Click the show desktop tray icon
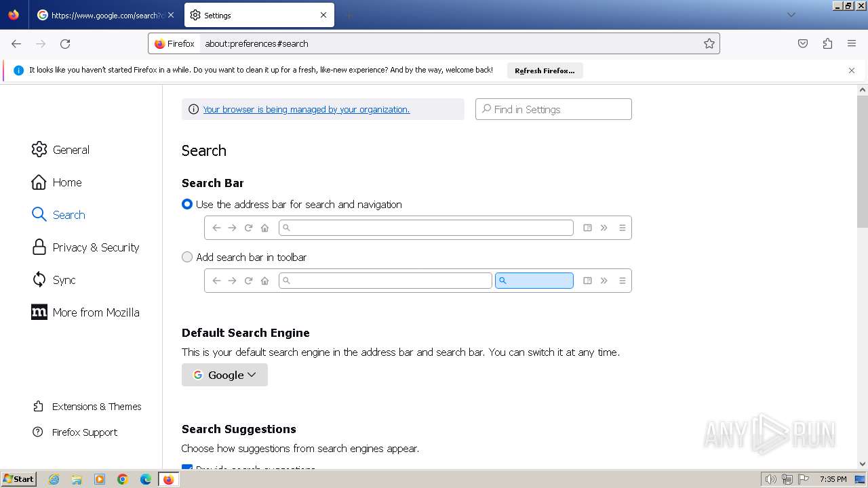This screenshot has width=868, height=488. [861, 479]
